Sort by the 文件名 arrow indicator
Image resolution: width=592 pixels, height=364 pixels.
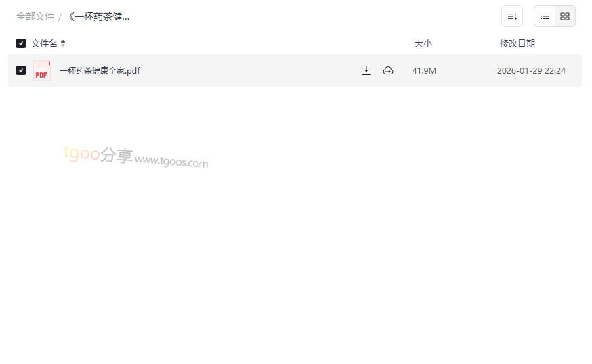coord(63,43)
